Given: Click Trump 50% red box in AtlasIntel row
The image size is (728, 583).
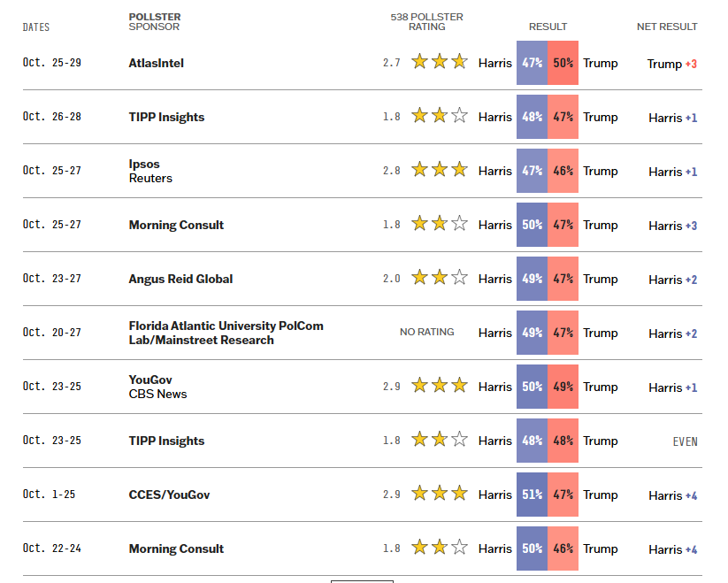Looking at the screenshot, I should [563, 63].
